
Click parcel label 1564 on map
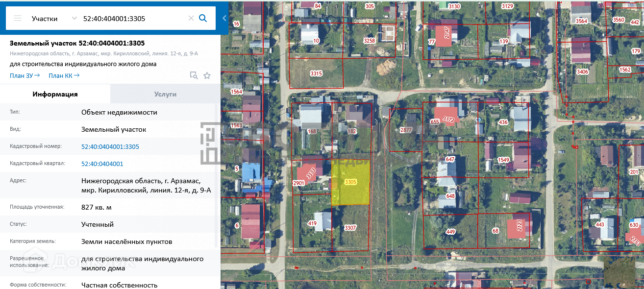pyautogui.click(x=236, y=92)
